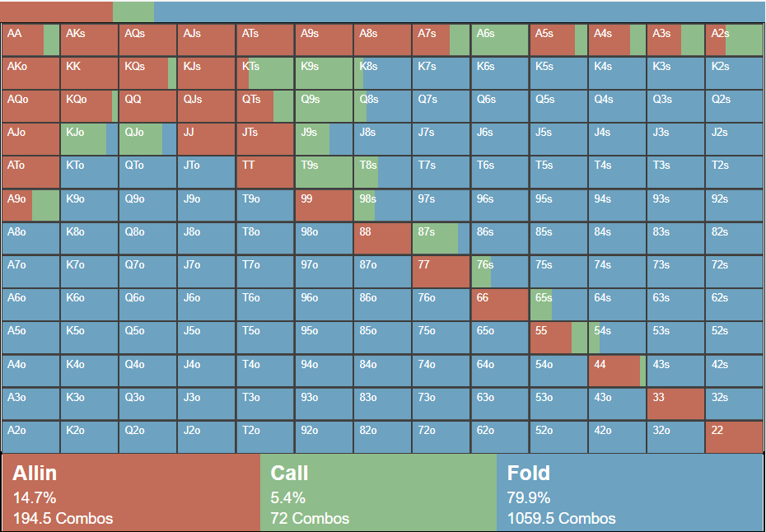Click the Allin summary panel

pos(131,493)
